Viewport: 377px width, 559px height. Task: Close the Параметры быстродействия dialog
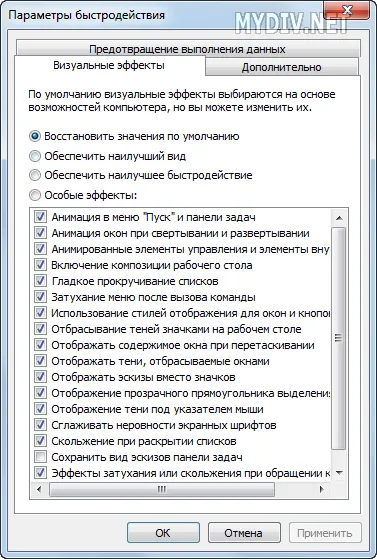tap(347, 10)
